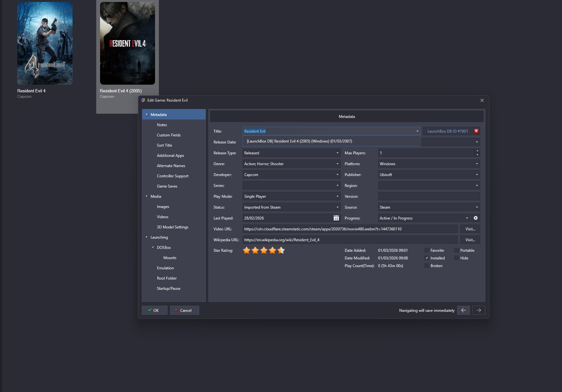The image size is (562, 392).
Task: Click the Resident Evil 4 blue cover thumbnail
Action: 45,43
